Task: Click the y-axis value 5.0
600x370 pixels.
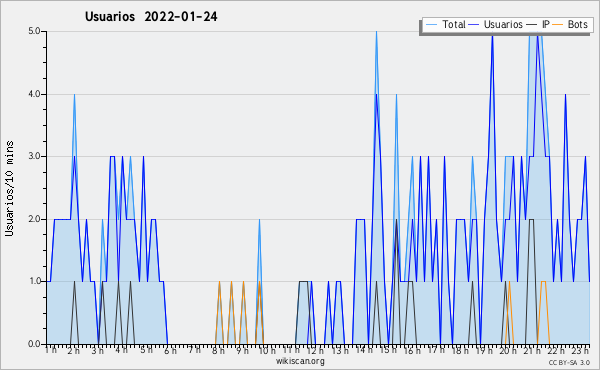Action: (x=34, y=31)
